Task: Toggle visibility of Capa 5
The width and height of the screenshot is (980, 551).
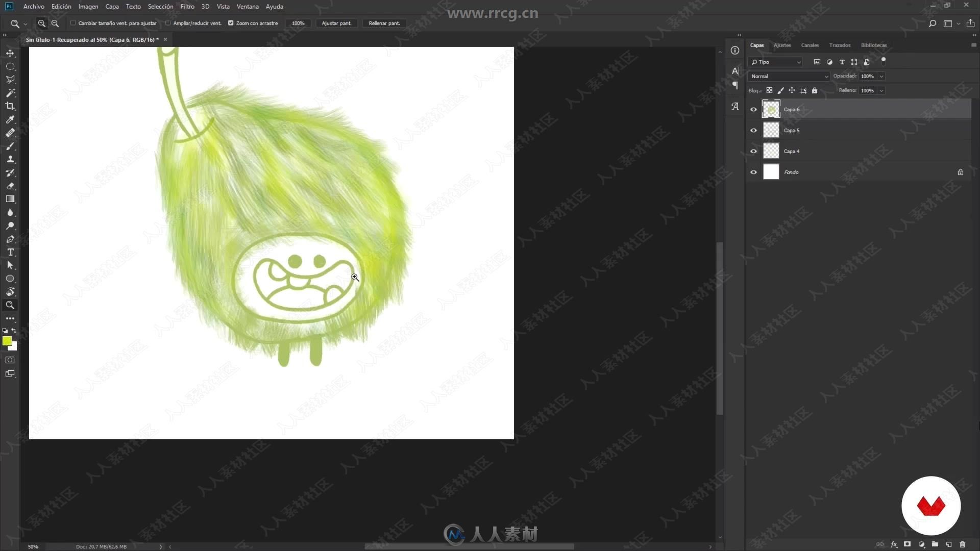Action: point(753,131)
